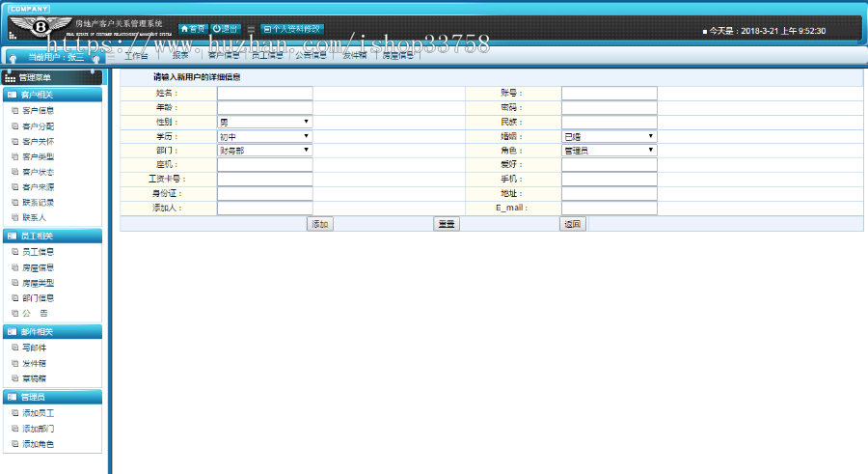This screenshot has width=868, height=474.
Task: Focus the 姓名 name input field
Action: [x=264, y=93]
